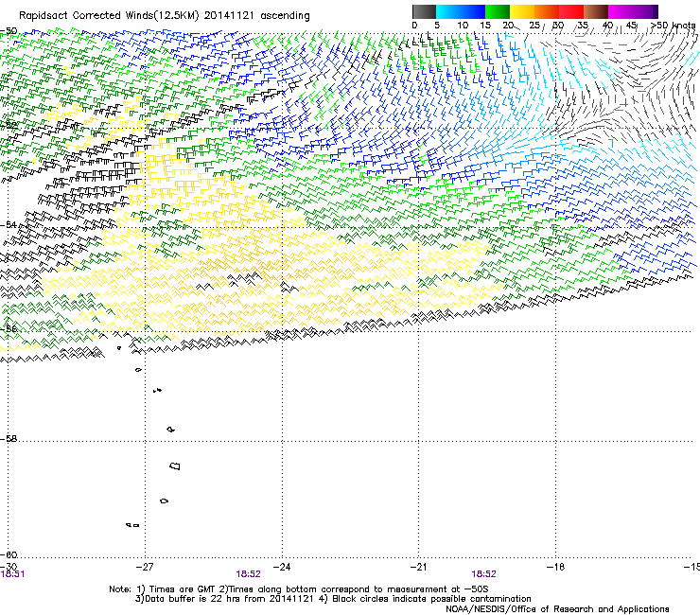Screen dimensions: 700x615
Task: Click the legend tick label '10'
Action: (463, 26)
